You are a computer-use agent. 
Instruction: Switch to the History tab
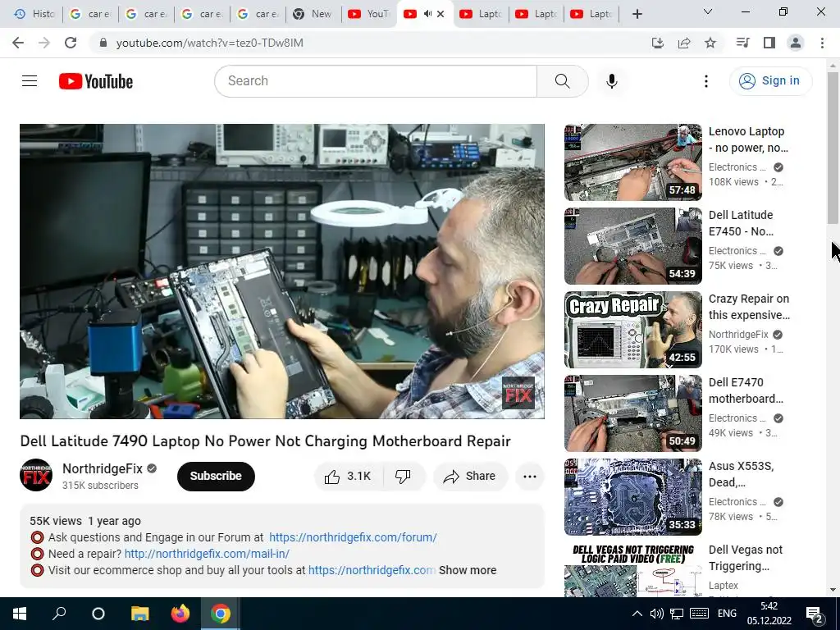34,14
